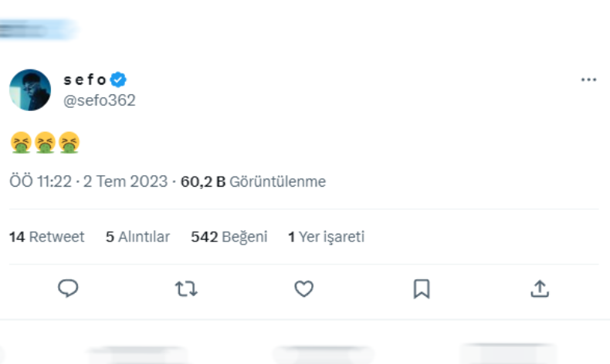
Task: Click the 1 Yer işareti count
Action: click(326, 237)
